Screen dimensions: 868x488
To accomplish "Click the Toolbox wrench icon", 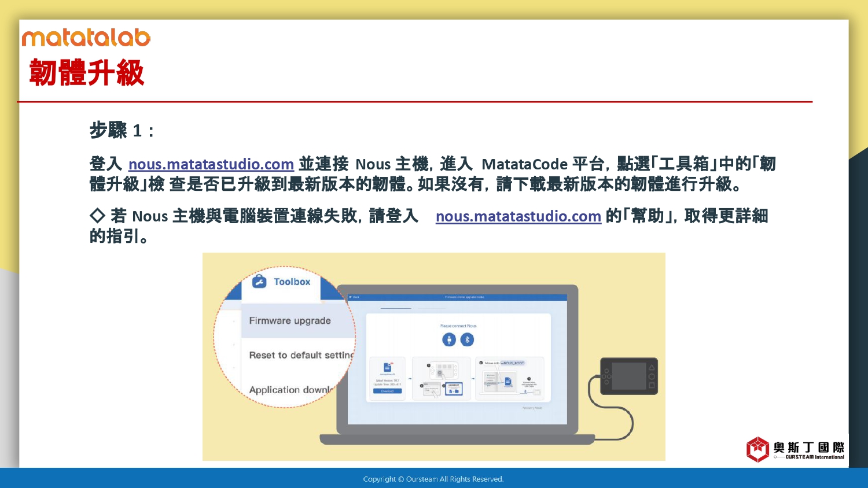I will 259,282.
